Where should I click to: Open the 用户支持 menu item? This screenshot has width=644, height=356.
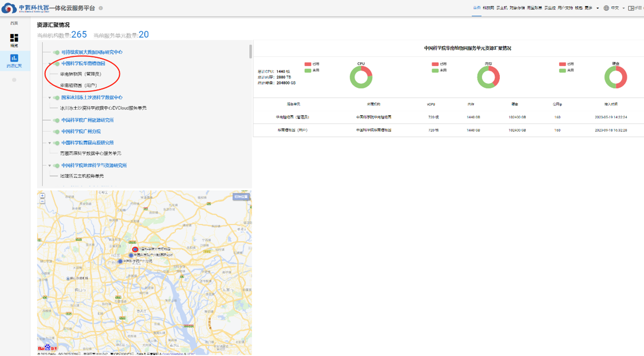pos(565,8)
